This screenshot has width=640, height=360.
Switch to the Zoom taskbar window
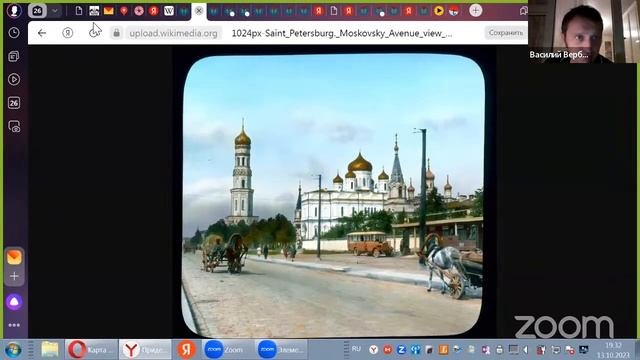tap(227, 350)
